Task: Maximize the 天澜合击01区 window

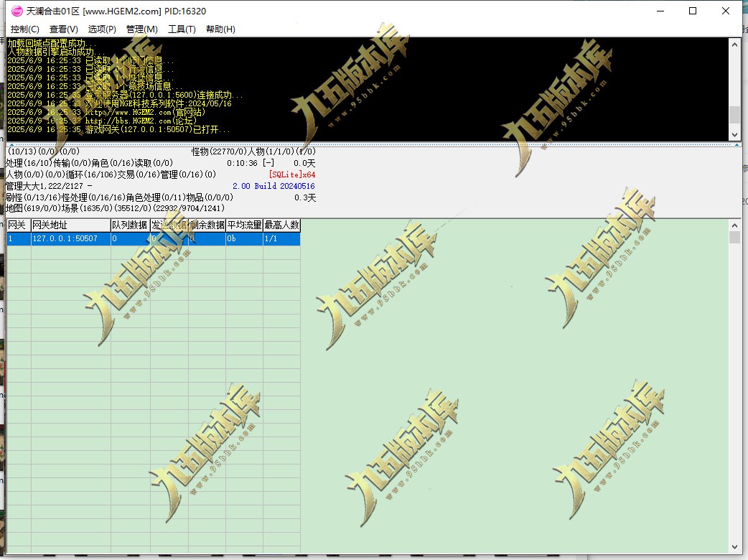Action: (x=693, y=11)
